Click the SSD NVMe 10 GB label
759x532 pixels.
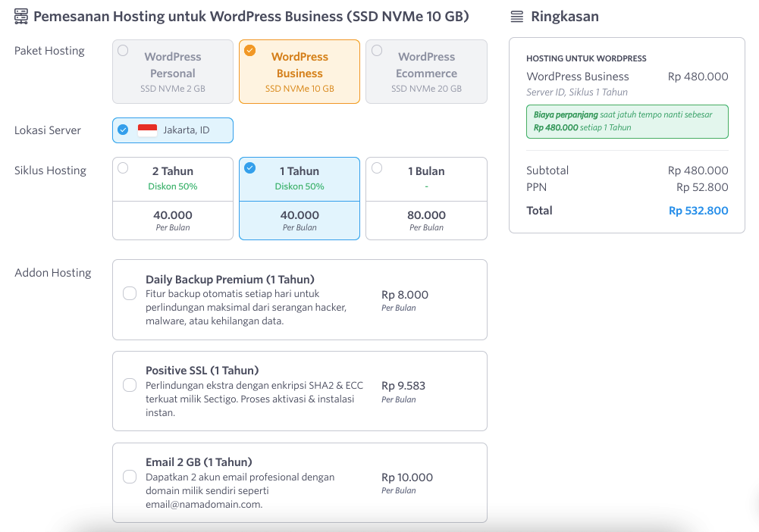click(300, 89)
